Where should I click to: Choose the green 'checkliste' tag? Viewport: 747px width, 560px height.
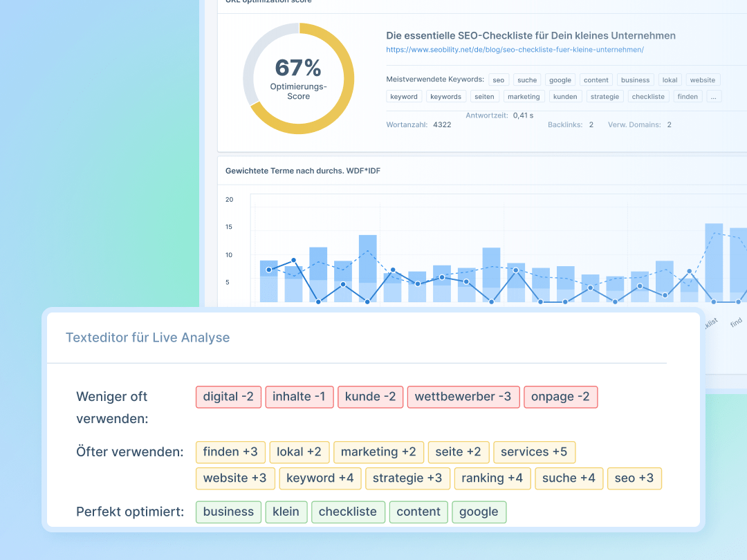348,512
